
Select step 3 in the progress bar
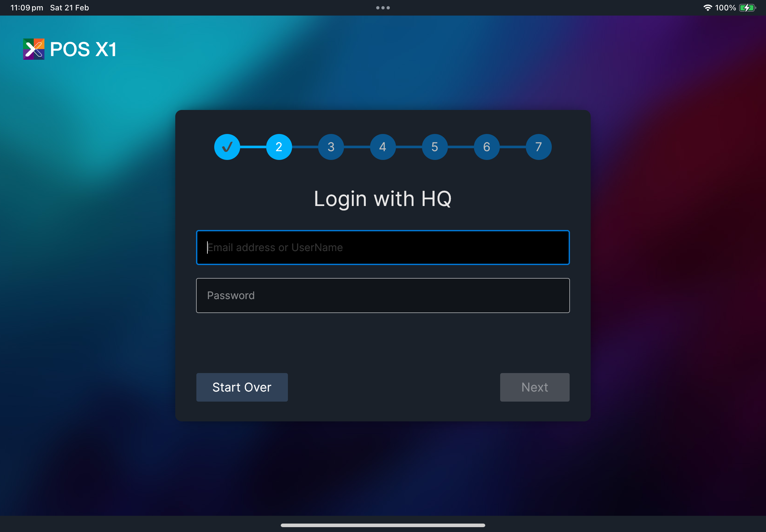point(331,147)
